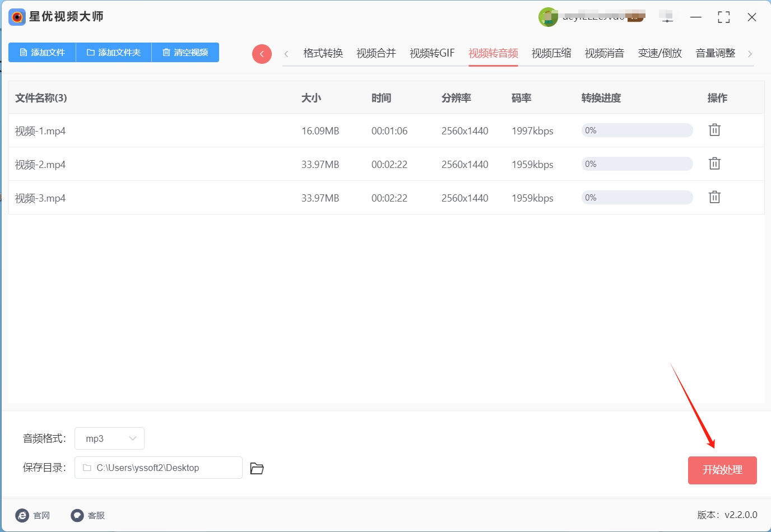Image resolution: width=771 pixels, height=532 pixels.
Task: Switch to the 格式转换 tab
Action: tap(323, 53)
